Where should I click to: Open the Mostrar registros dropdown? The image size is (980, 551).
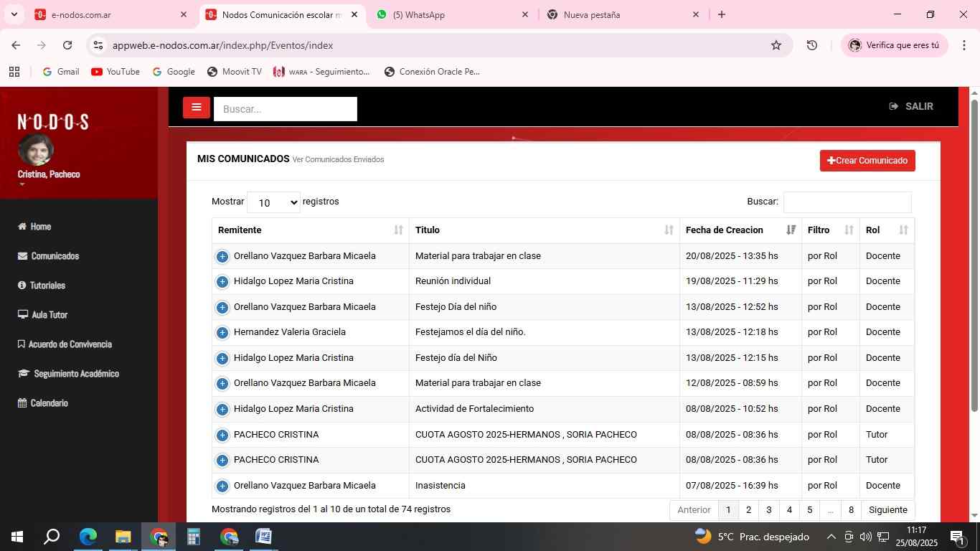point(273,203)
